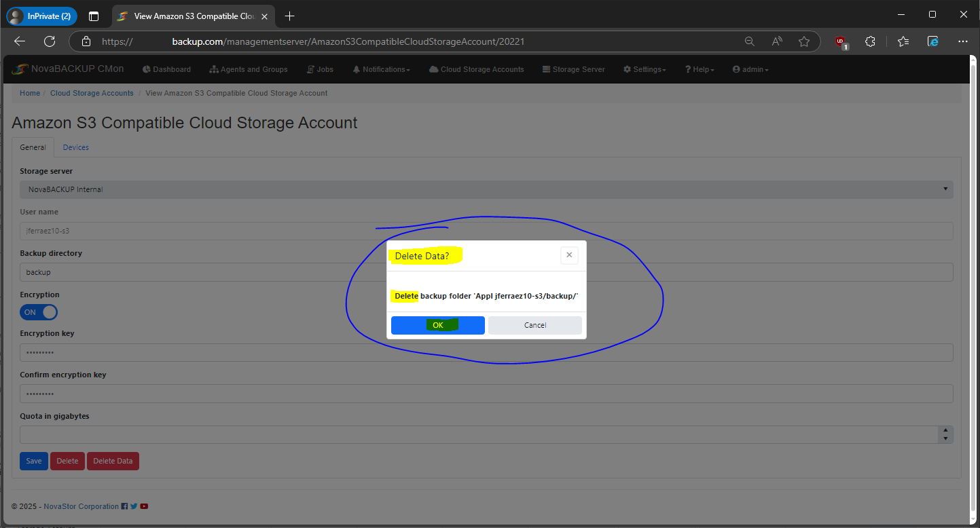
Task: Click the InPrivate profile badge
Action: (x=41, y=16)
